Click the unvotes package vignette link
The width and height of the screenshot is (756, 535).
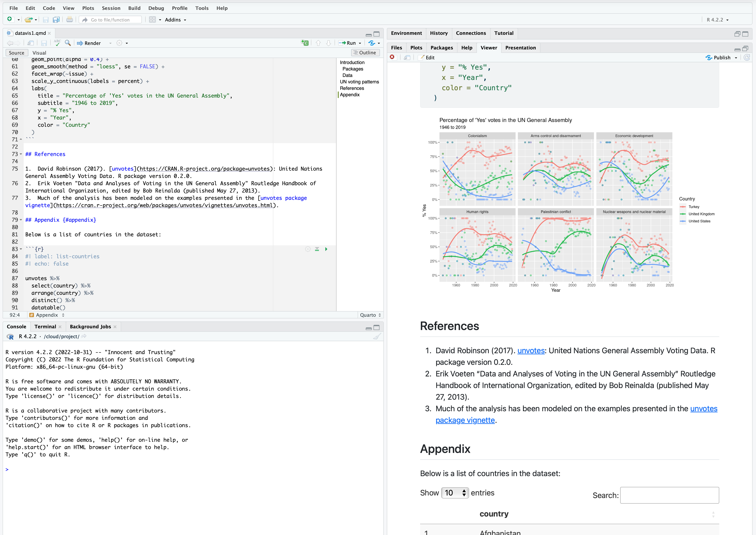pyautogui.click(x=465, y=420)
